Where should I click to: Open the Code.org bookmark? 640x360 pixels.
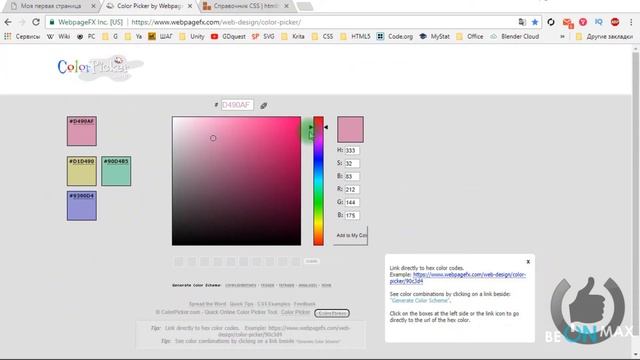coord(395,36)
